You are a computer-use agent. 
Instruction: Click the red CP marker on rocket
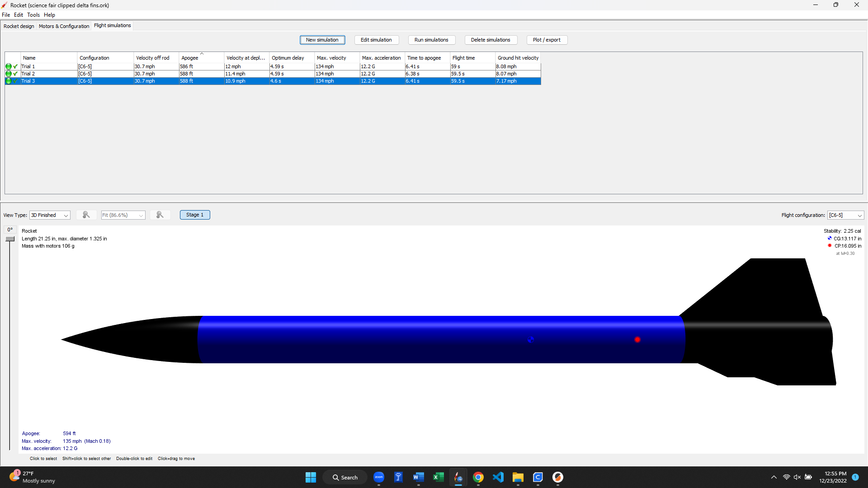click(x=637, y=340)
